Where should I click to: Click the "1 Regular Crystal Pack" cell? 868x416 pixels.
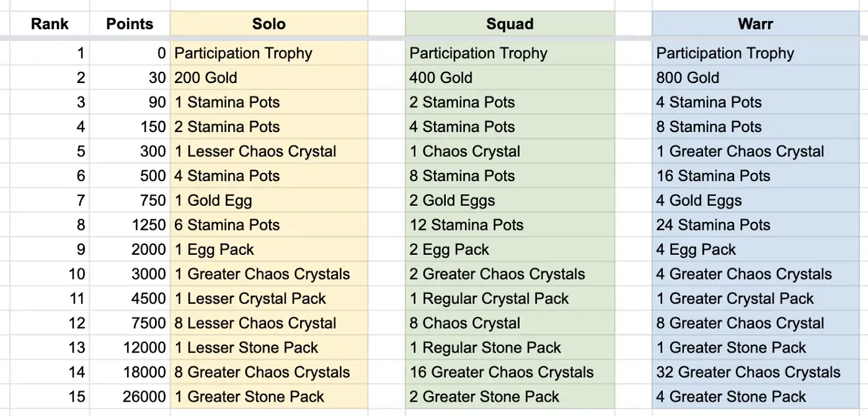[510, 298]
